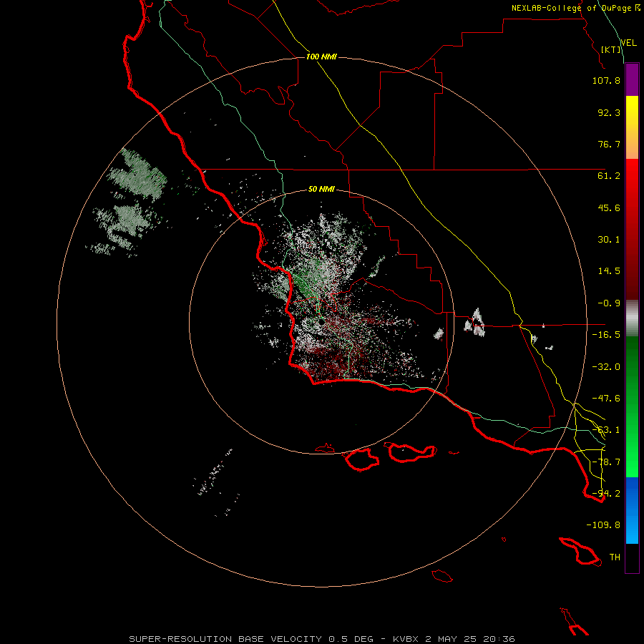Click the gray near-zero segment of the color bar
Image resolution: width=644 pixels, height=644 pixels.
click(632, 318)
